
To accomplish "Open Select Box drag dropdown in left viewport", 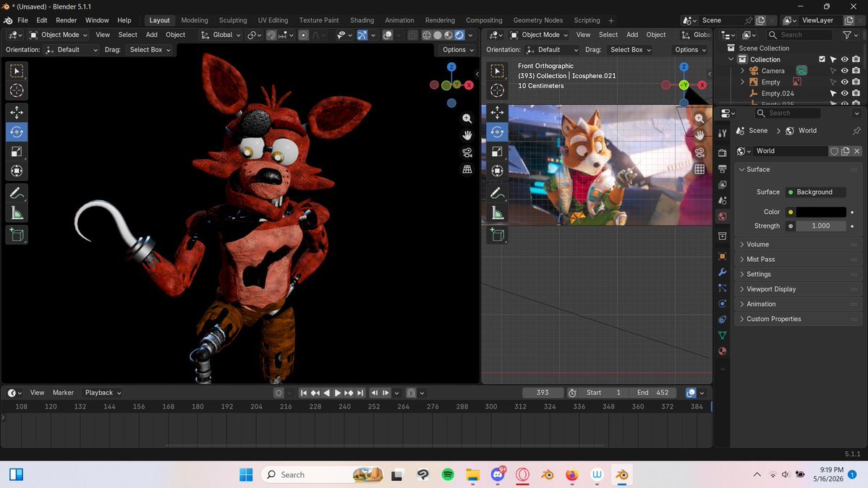I will coord(150,50).
